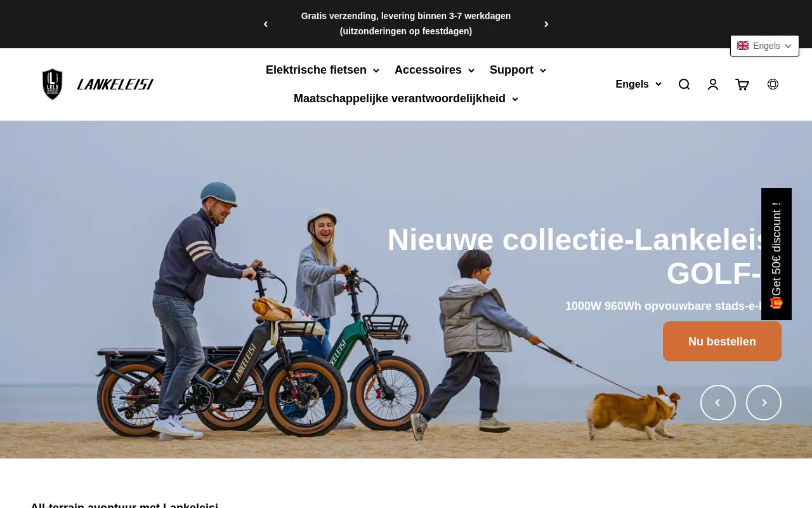Image resolution: width=812 pixels, height=508 pixels.
Task: Click the LANKELEISI wordmark link
Action: 115,84
